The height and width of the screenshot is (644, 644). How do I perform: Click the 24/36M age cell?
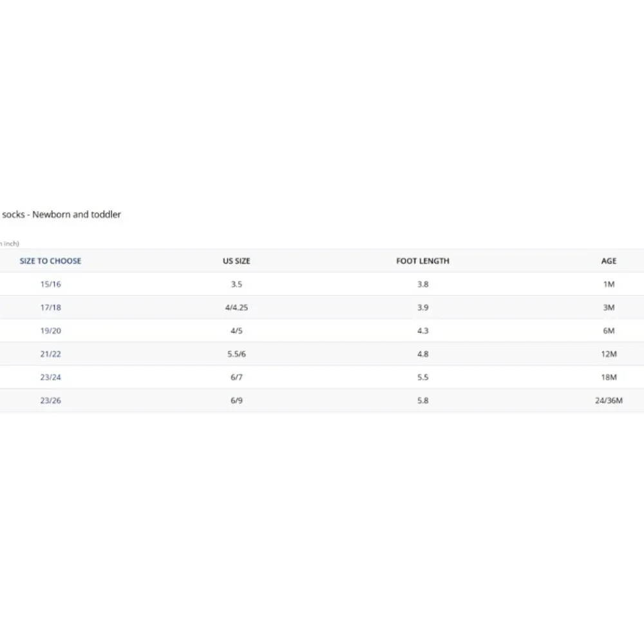coord(609,401)
